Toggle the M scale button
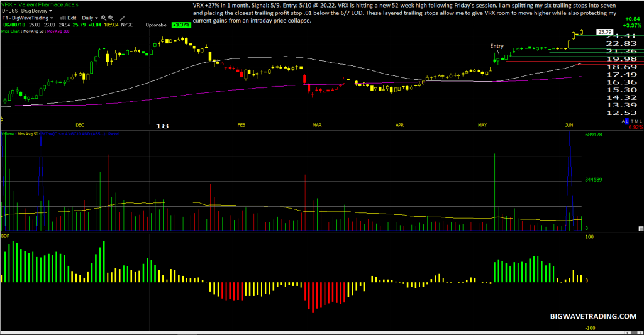 pos(636,121)
